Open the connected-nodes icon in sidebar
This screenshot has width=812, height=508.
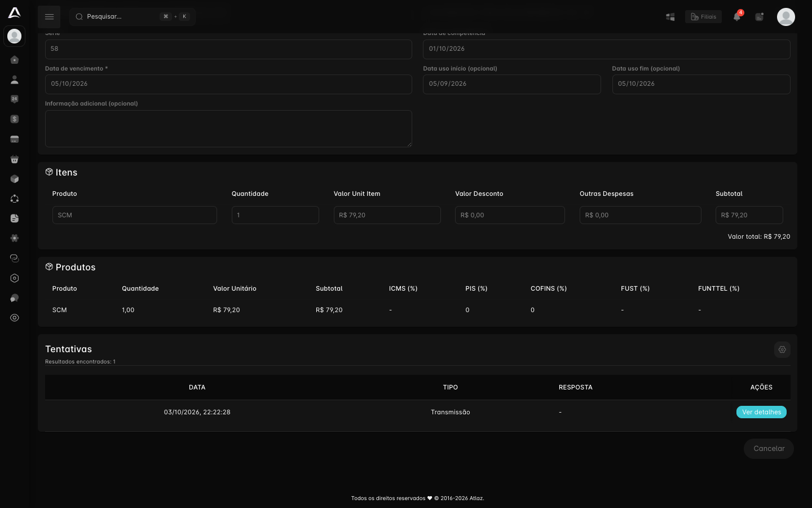pyautogui.click(x=15, y=199)
